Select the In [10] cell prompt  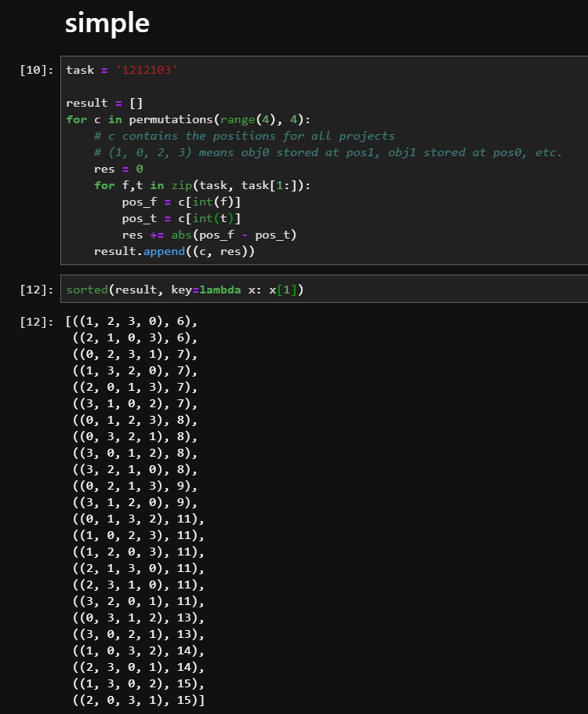tap(37, 71)
